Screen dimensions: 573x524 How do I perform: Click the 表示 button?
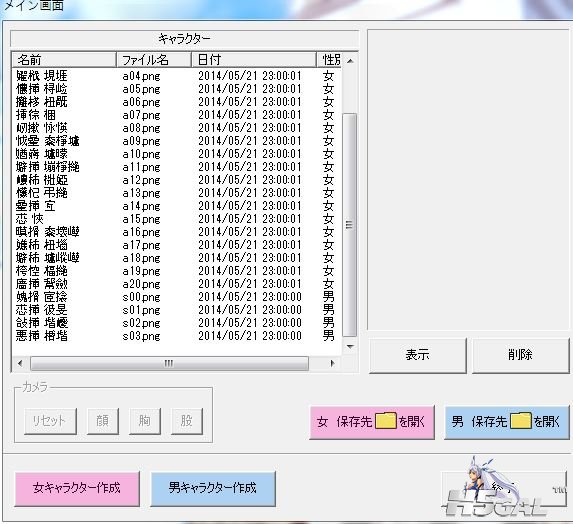coord(418,355)
